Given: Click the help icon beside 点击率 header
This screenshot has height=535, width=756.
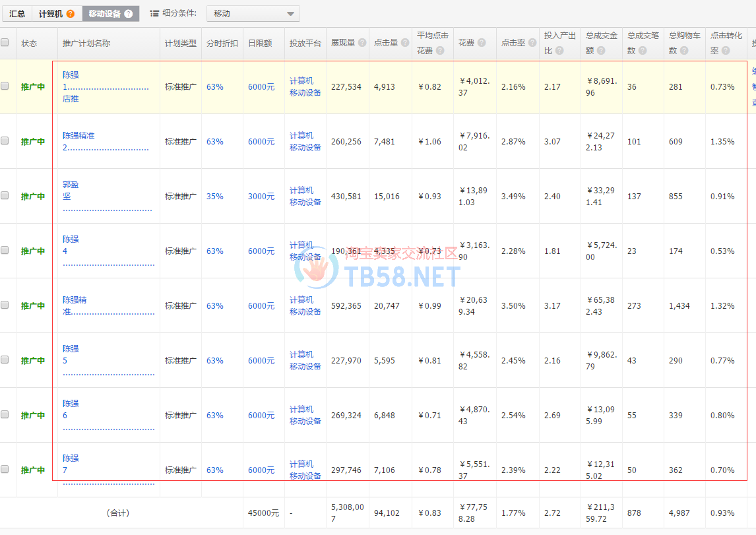Looking at the screenshot, I should coord(532,43).
